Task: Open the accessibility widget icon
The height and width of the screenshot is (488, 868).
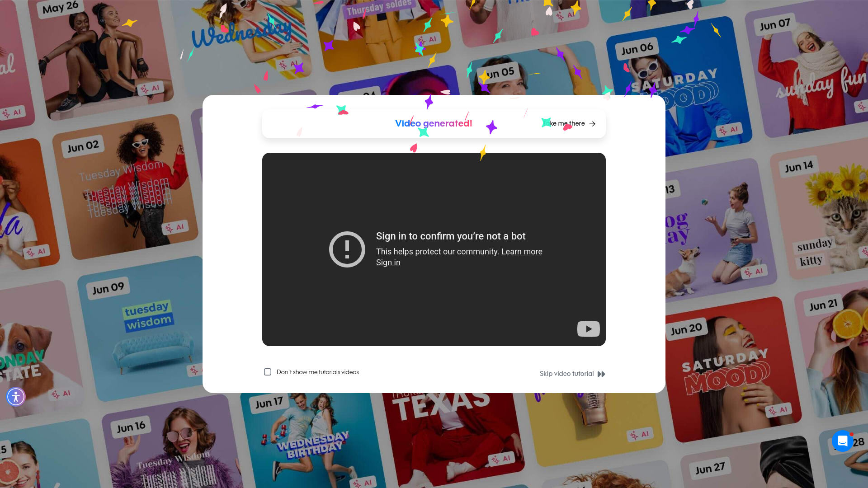Action: click(x=16, y=397)
